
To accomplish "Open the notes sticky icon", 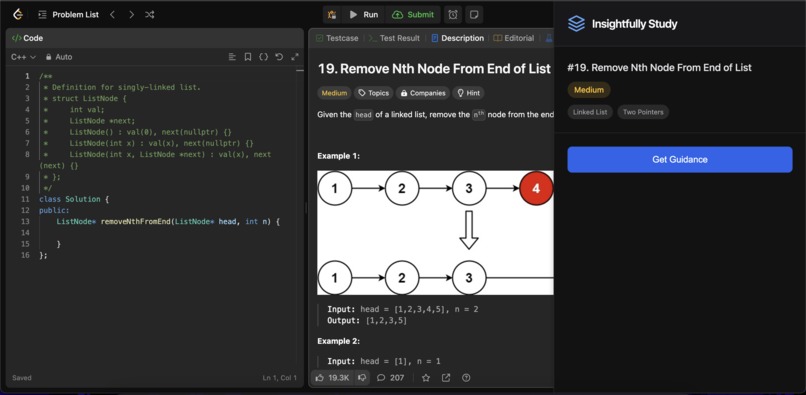I will click(x=474, y=14).
